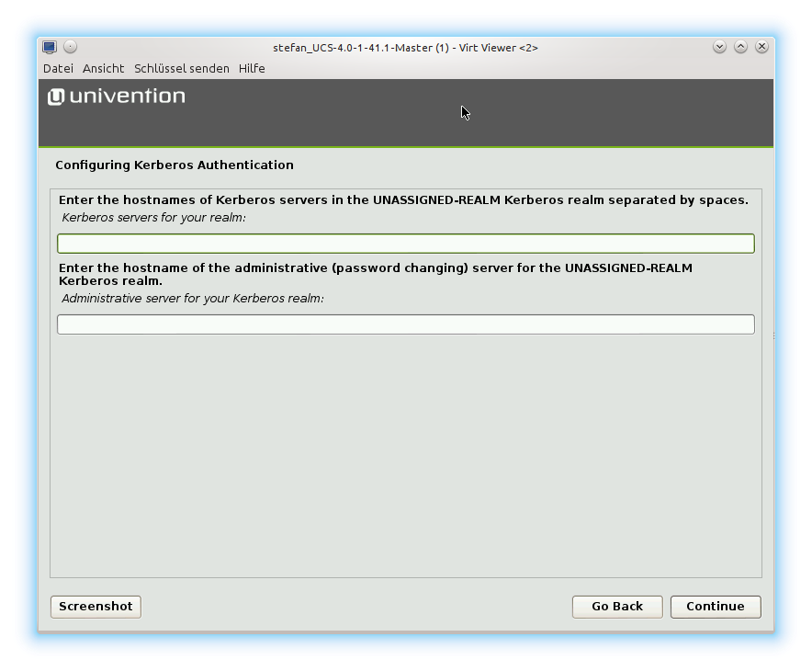Click the Go Back button

[617, 607]
